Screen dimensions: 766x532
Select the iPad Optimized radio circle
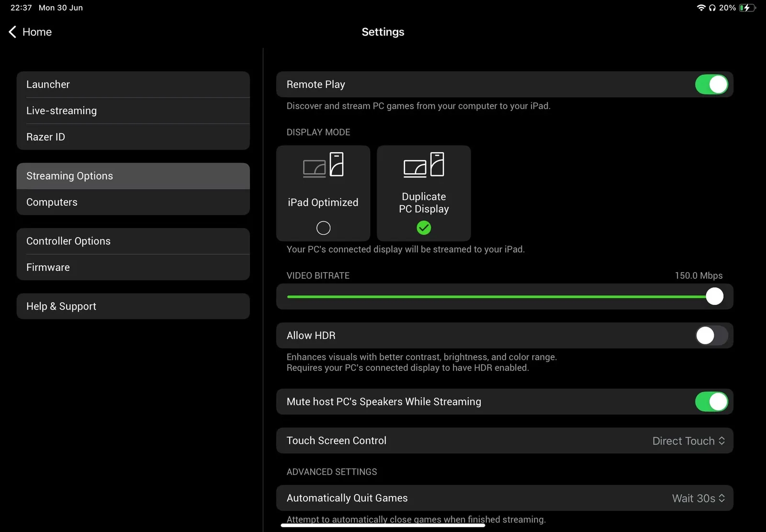click(x=323, y=228)
